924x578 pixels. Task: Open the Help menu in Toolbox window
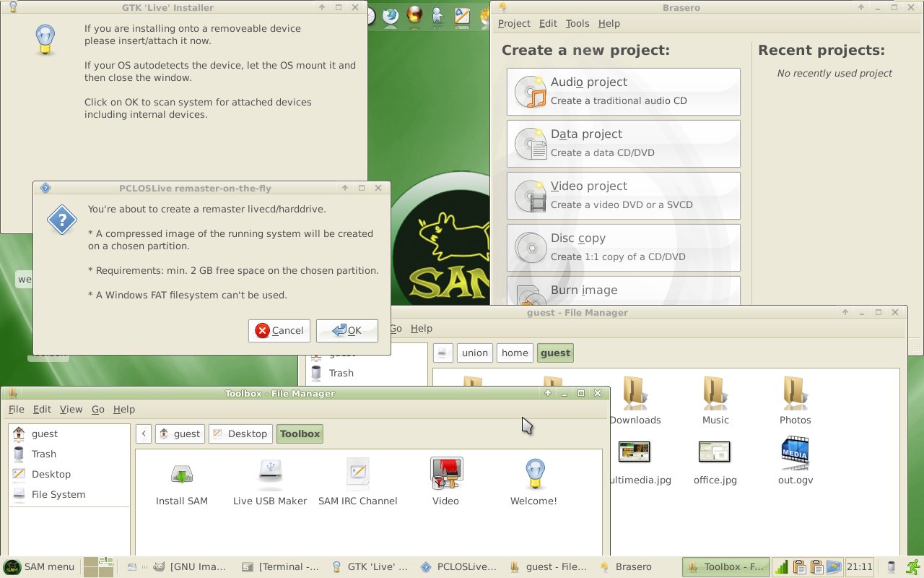124,409
